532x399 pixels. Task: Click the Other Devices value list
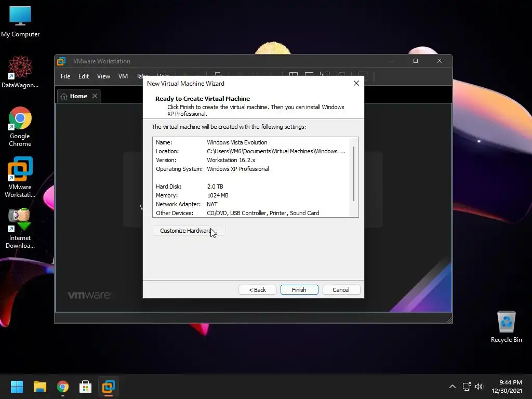263,213
